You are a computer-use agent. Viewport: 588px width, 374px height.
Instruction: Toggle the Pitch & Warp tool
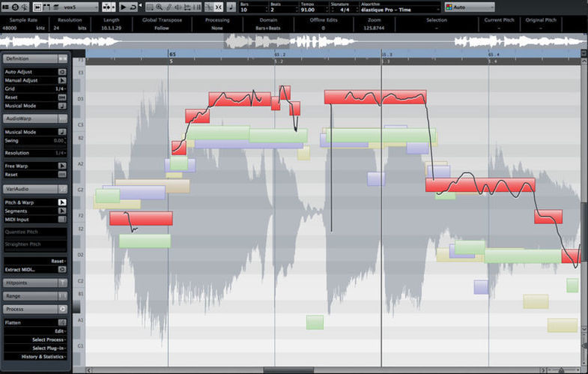[x=62, y=202]
